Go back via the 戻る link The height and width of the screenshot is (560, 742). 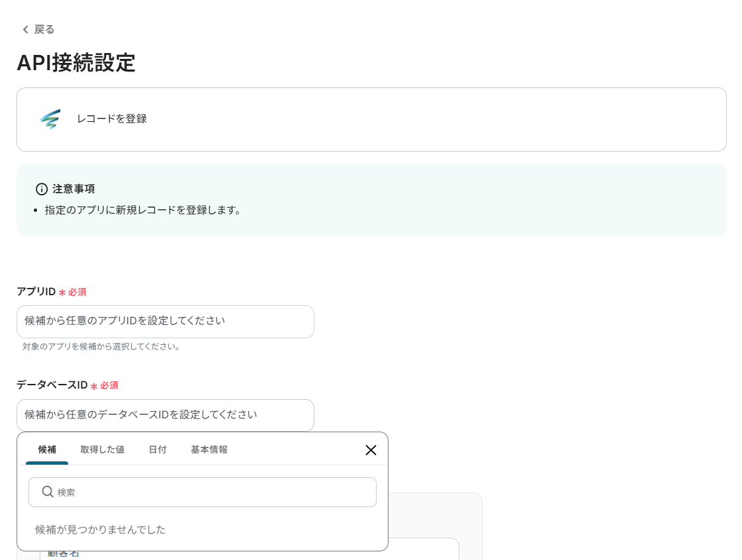point(44,30)
